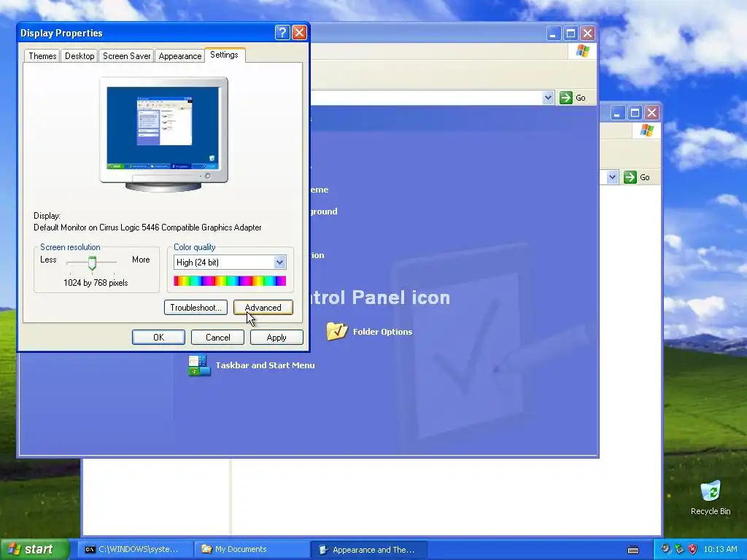Click the network tray icon

pos(679,549)
